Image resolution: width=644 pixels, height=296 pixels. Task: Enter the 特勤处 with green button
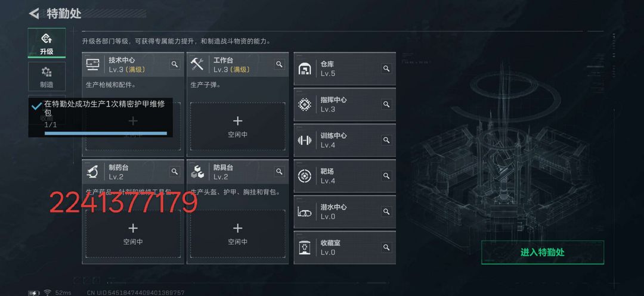pyautogui.click(x=543, y=252)
